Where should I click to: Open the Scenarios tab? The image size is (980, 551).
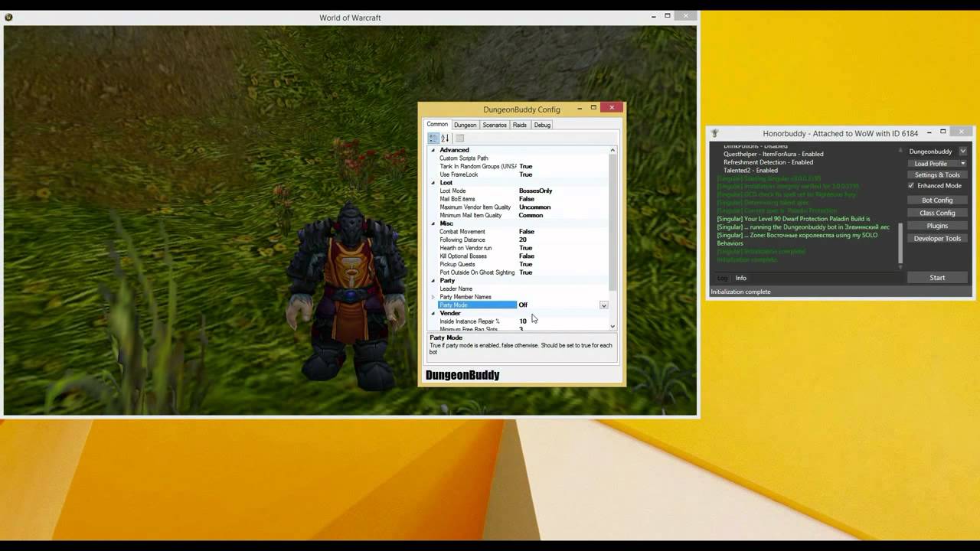coord(495,125)
